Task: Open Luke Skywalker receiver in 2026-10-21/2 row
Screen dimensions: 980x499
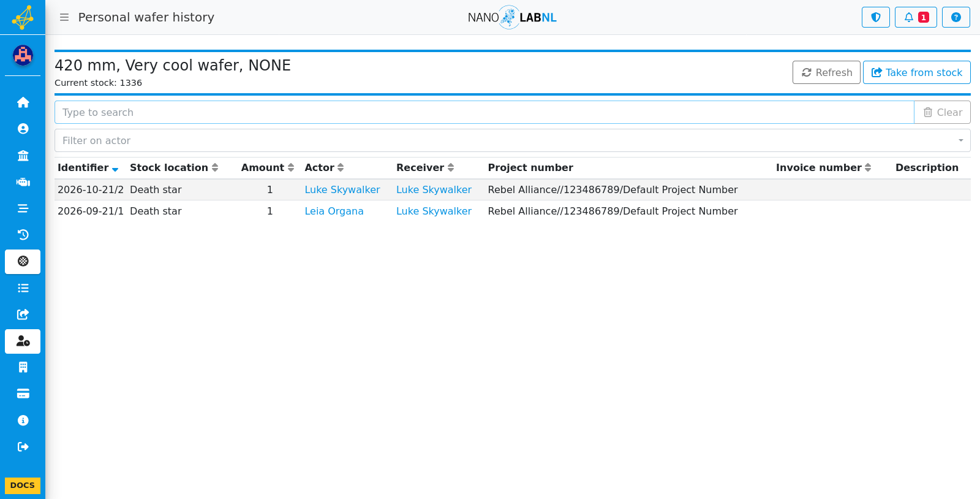Action: click(434, 190)
